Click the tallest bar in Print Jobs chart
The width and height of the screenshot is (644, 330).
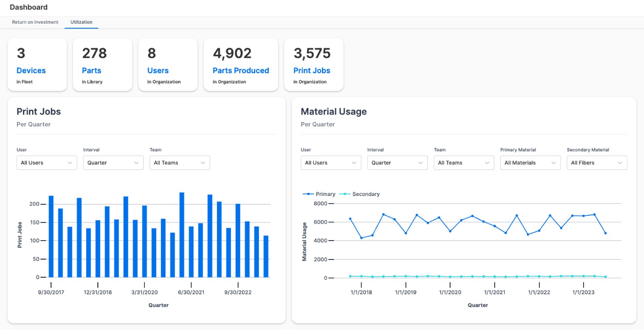point(182,235)
